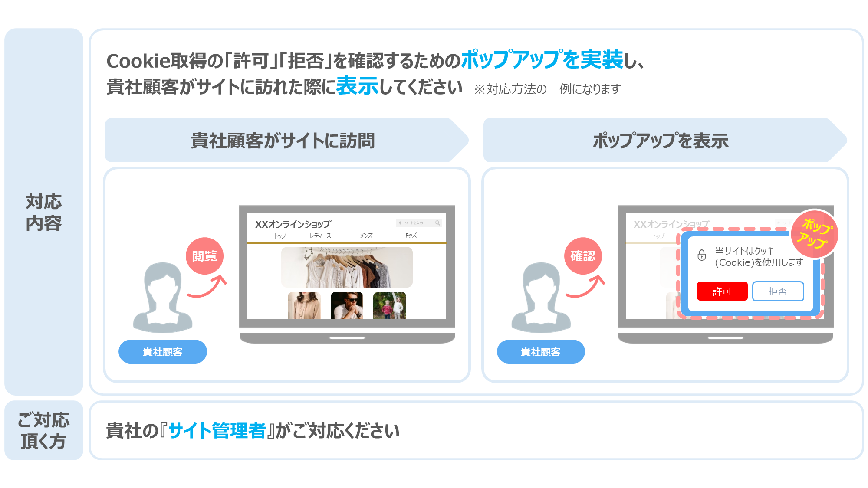Click the man with sunglasses thumbnail
Screen dimensions: 868x488
pos(347,306)
